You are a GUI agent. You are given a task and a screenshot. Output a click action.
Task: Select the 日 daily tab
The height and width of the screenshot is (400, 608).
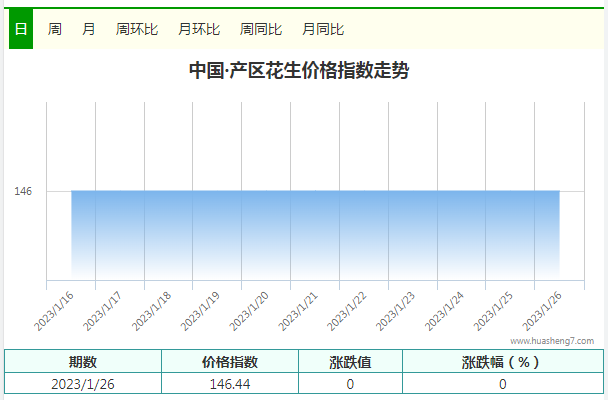21,29
